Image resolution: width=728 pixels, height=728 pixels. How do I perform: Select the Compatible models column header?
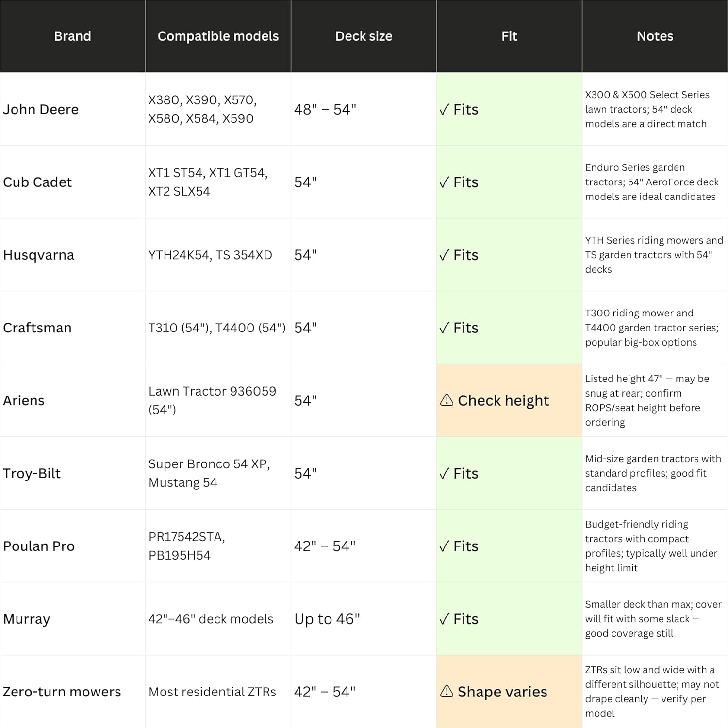pos(218,36)
